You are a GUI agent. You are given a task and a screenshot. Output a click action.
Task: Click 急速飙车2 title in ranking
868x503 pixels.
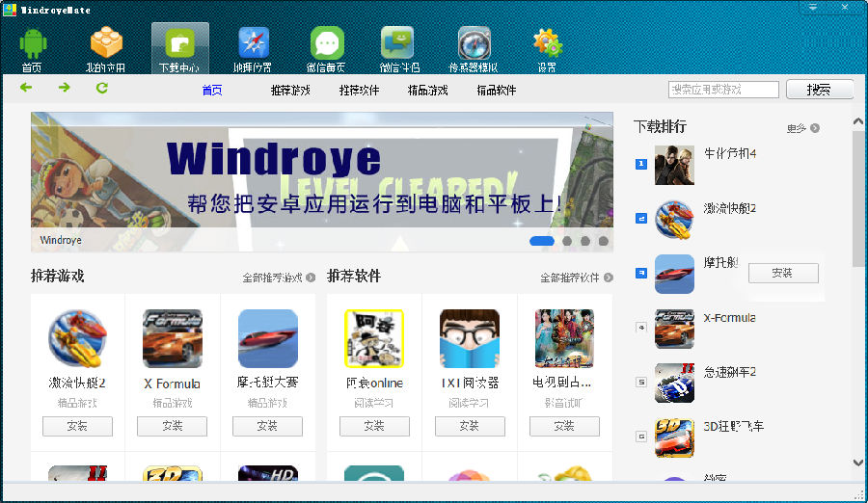tap(730, 372)
